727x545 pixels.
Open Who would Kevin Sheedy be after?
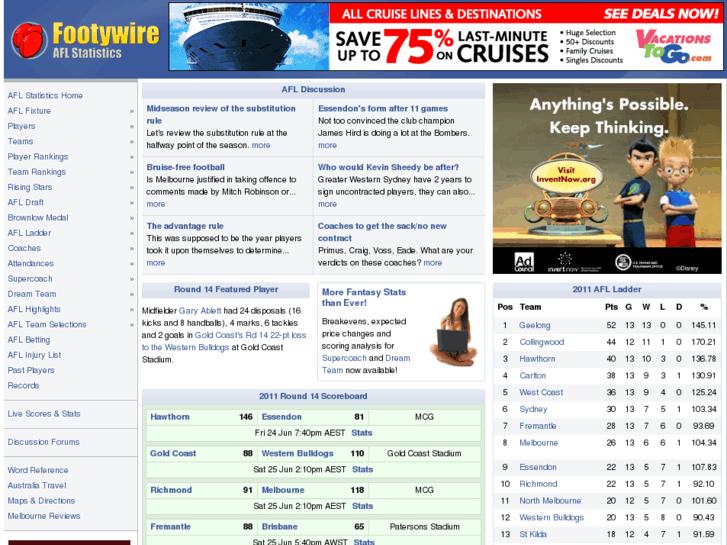tap(389, 167)
